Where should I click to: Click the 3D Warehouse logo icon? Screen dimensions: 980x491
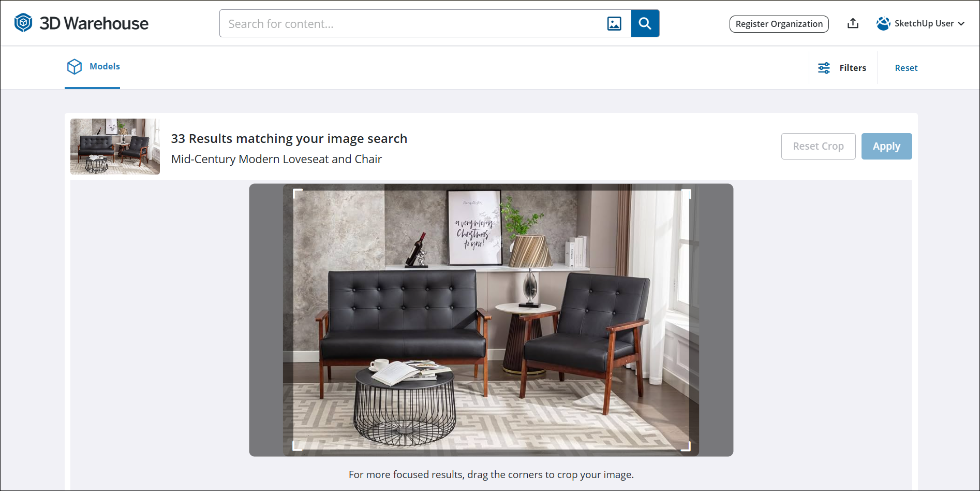pyautogui.click(x=23, y=23)
